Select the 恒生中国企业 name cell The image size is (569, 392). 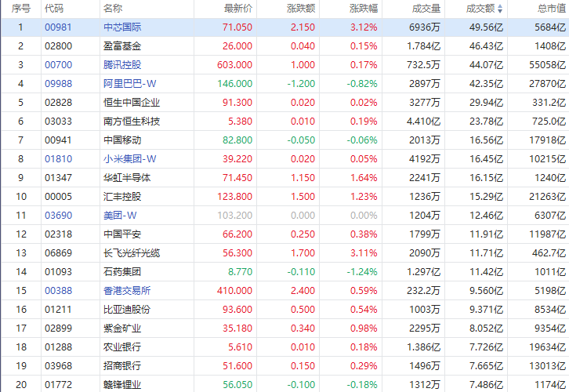click(x=132, y=103)
